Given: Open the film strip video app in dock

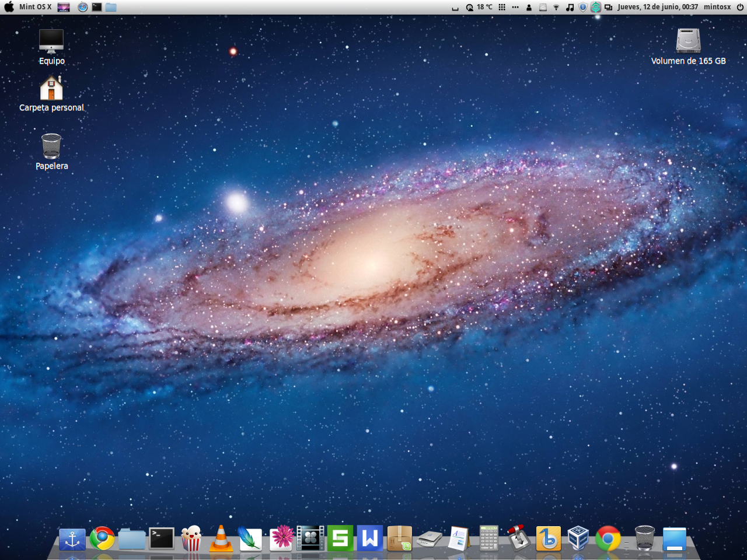Looking at the screenshot, I should [x=310, y=538].
